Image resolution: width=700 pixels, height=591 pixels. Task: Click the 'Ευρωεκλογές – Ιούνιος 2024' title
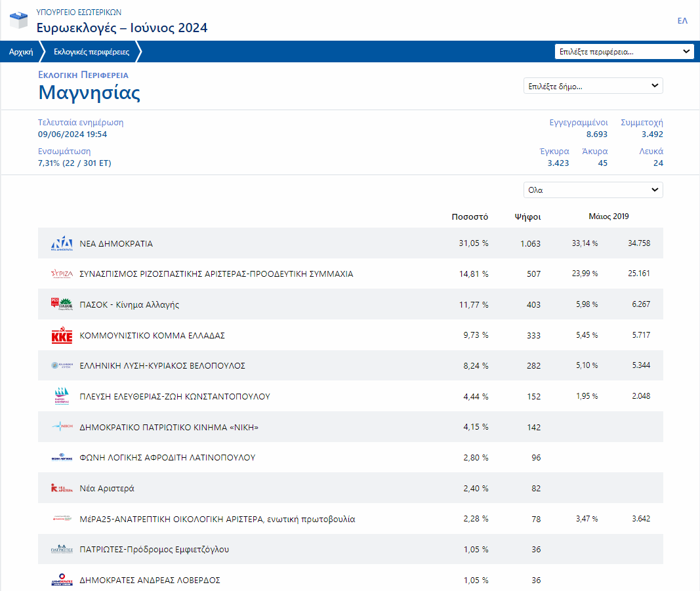click(122, 28)
